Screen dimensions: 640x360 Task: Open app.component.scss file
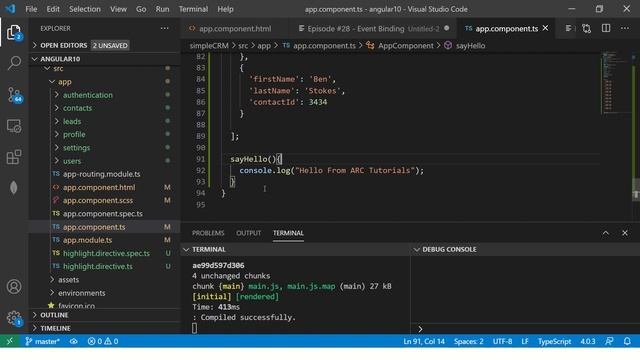point(104,200)
